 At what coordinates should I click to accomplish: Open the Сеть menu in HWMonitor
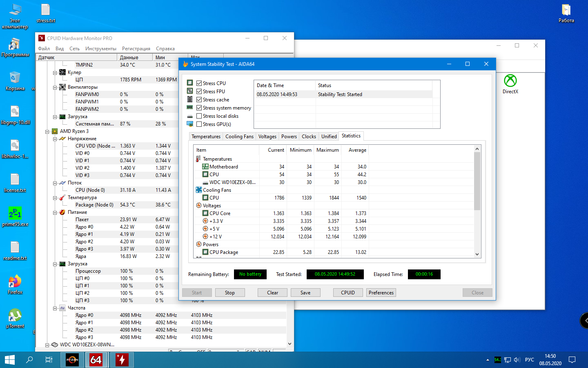coord(74,49)
